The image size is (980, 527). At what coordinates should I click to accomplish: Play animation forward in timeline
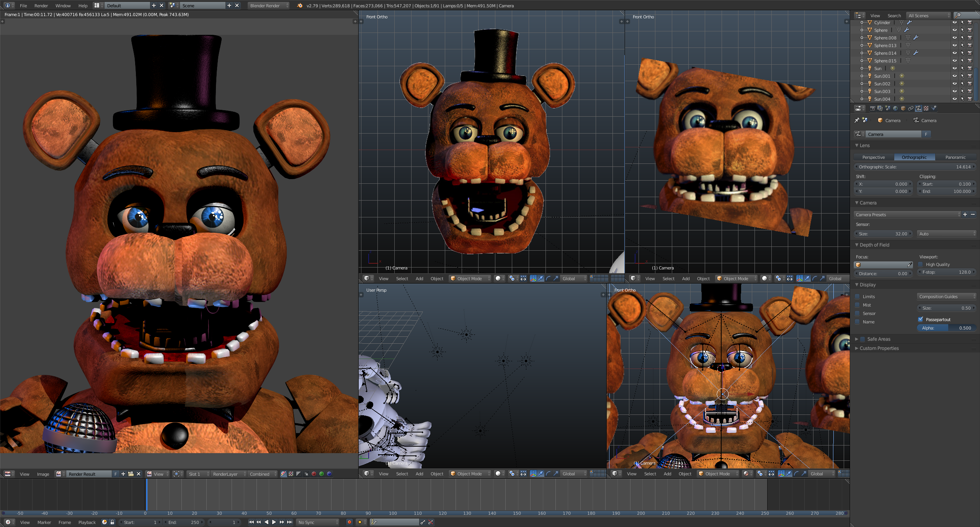(x=274, y=522)
